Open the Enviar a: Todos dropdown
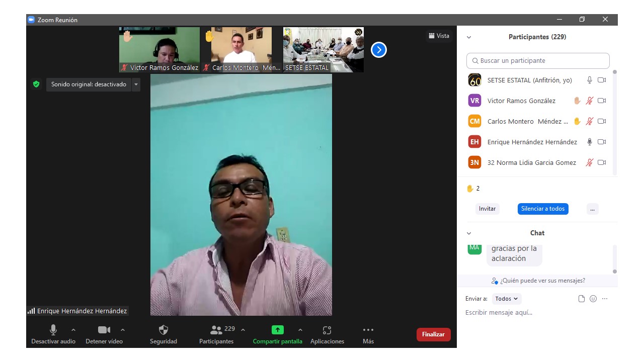Viewport: 644px width, 362px height. pos(507,299)
